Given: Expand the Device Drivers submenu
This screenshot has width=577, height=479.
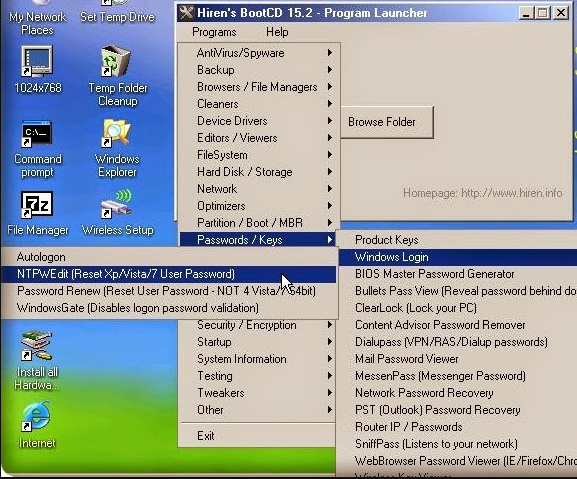Looking at the screenshot, I should [x=259, y=121].
